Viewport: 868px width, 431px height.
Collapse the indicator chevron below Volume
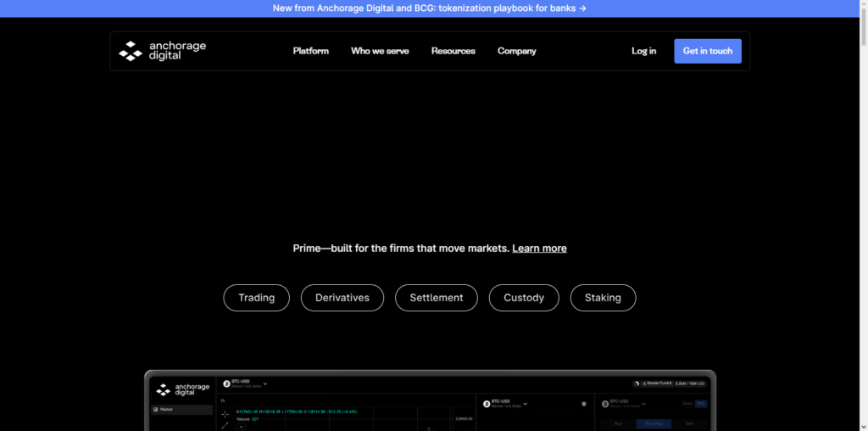click(240, 426)
